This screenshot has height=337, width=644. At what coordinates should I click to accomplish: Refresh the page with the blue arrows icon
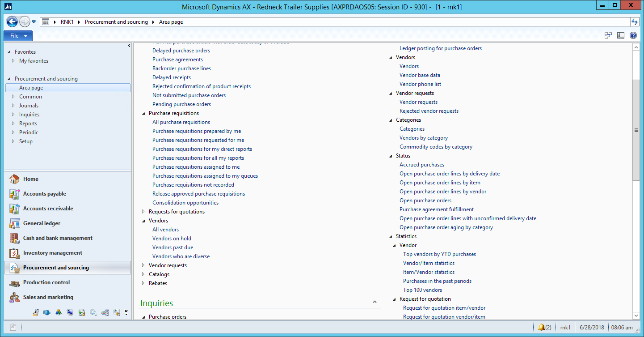point(635,22)
